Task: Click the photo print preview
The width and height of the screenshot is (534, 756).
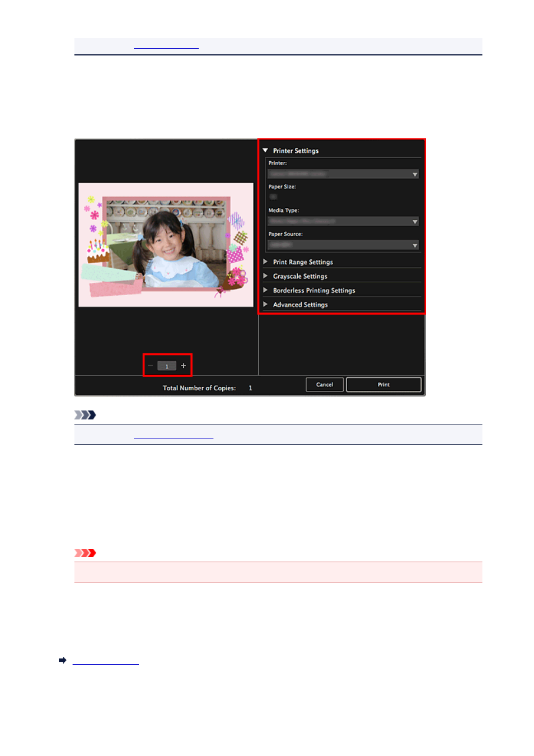Action: (x=166, y=245)
